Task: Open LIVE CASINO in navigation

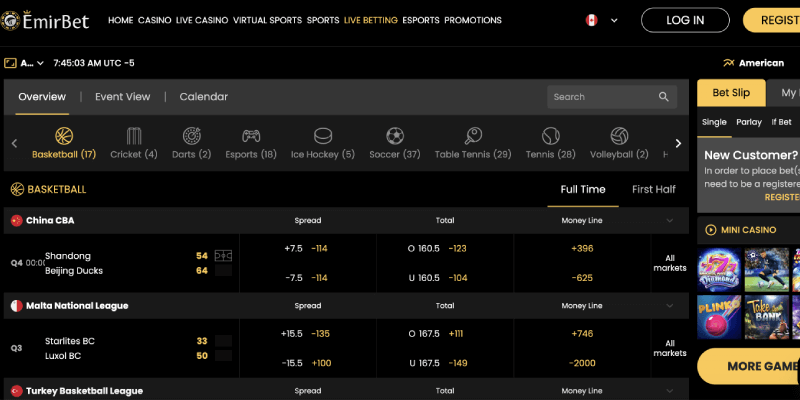Action: (x=202, y=20)
